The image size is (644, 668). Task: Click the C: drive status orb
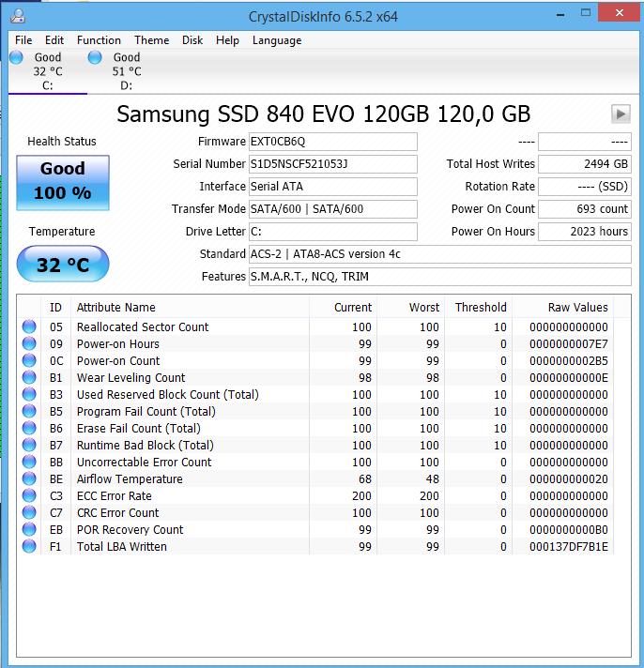(16, 57)
